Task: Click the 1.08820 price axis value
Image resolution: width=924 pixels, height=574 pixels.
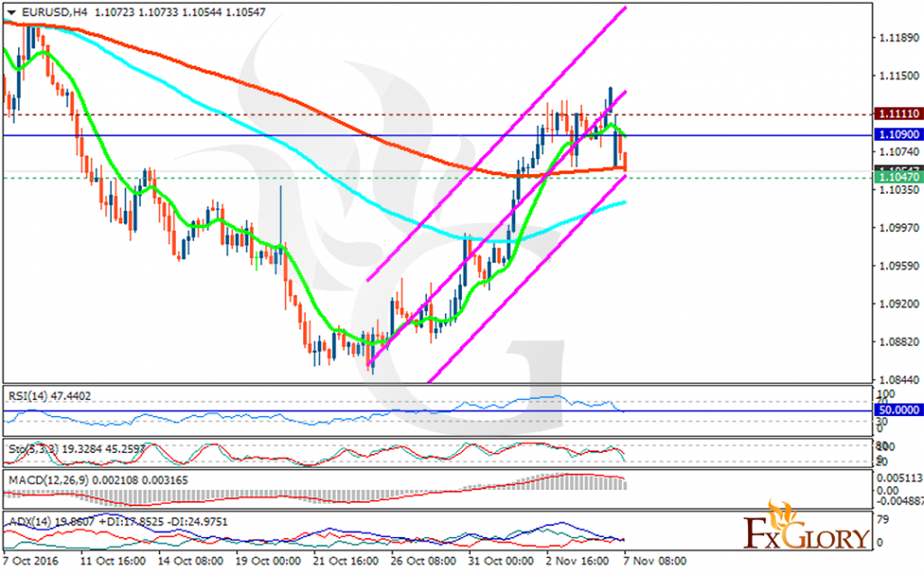Action: coord(899,342)
